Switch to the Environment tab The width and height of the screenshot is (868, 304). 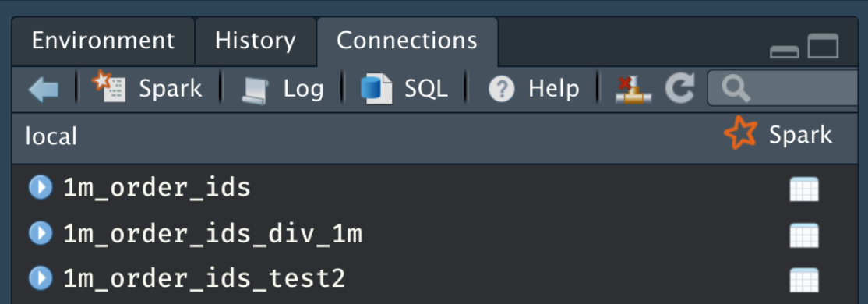pos(103,41)
